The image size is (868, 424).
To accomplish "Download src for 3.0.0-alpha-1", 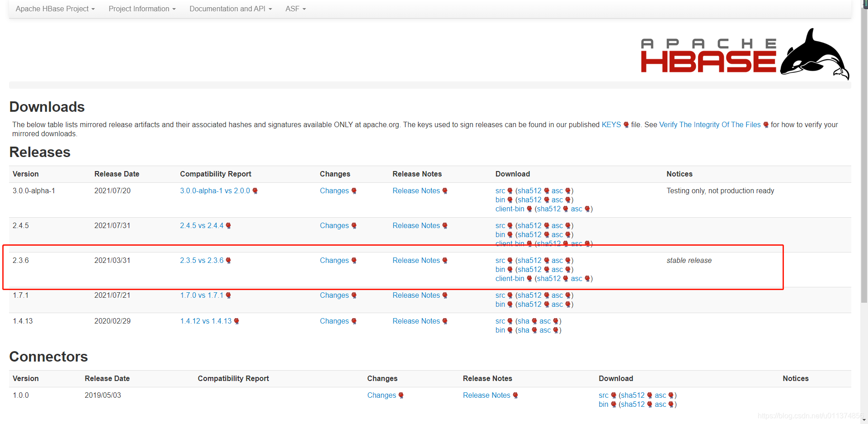I will coord(500,191).
